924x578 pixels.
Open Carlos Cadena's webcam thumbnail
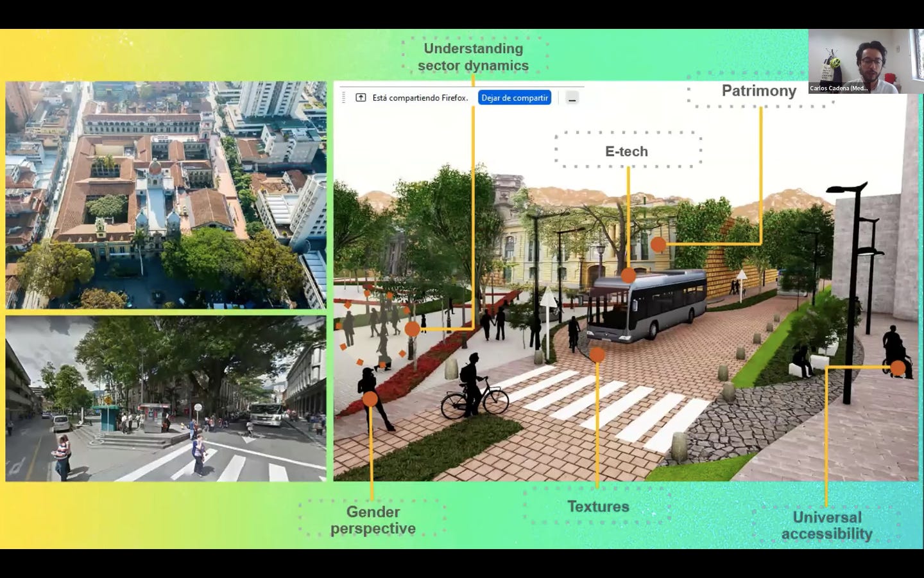pos(866,61)
